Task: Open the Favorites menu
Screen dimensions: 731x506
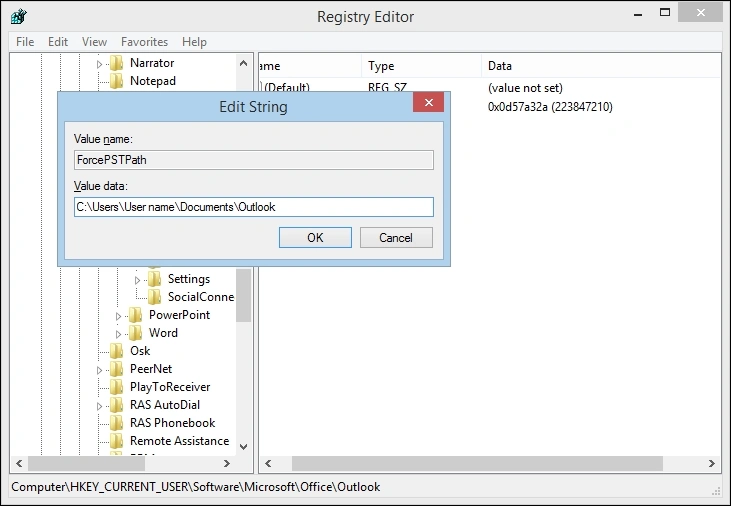Action: pos(145,42)
